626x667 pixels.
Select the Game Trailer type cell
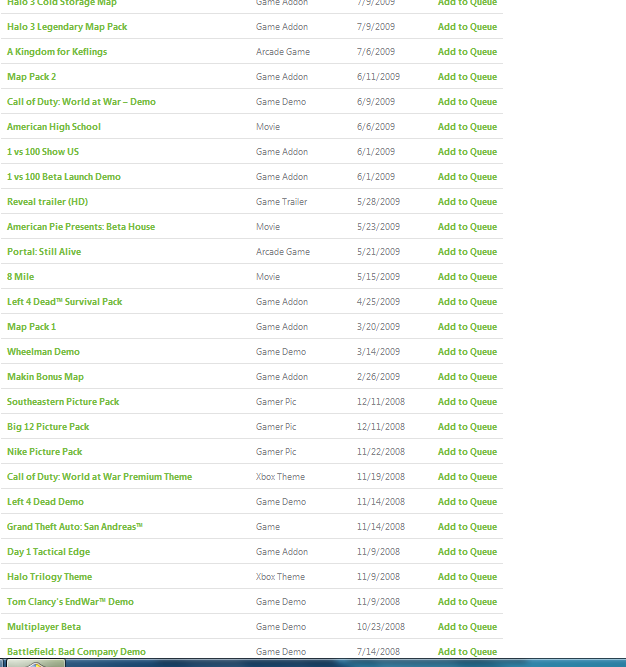pos(282,202)
